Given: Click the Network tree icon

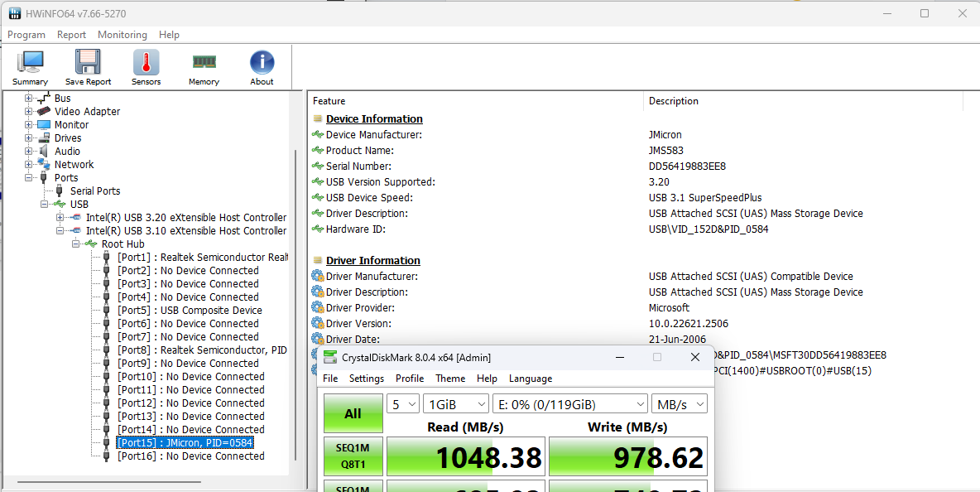Looking at the screenshot, I should pyautogui.click(x=44, y=164).
